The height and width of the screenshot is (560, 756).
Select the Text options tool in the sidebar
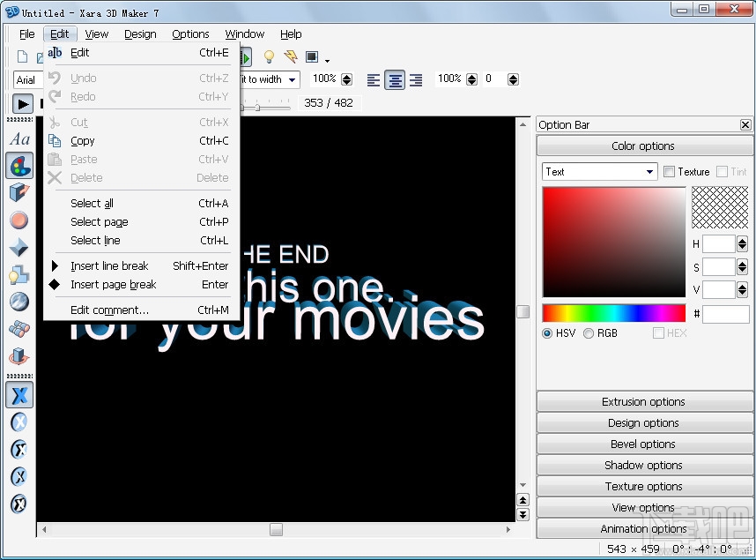tap(19, 138)
